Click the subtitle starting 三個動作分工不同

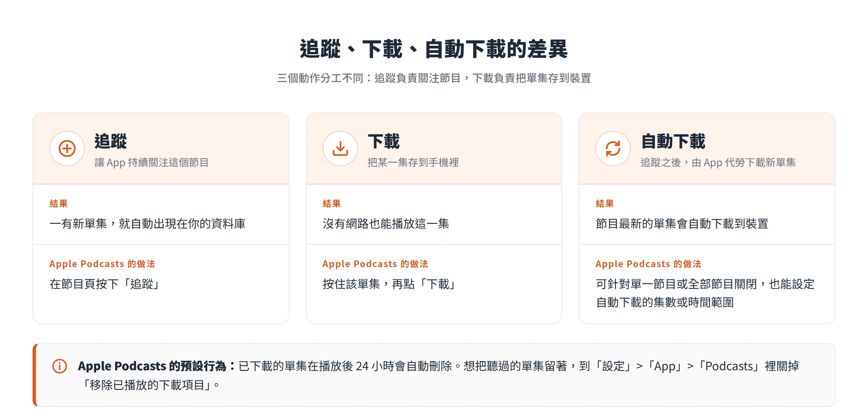tap(434, 78)
